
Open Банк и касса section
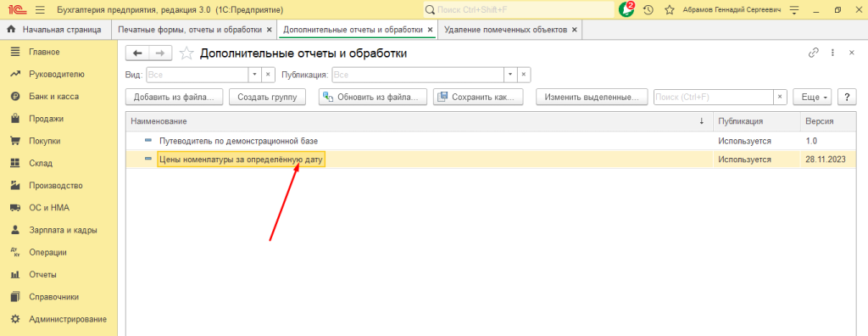tap(53, 97)
